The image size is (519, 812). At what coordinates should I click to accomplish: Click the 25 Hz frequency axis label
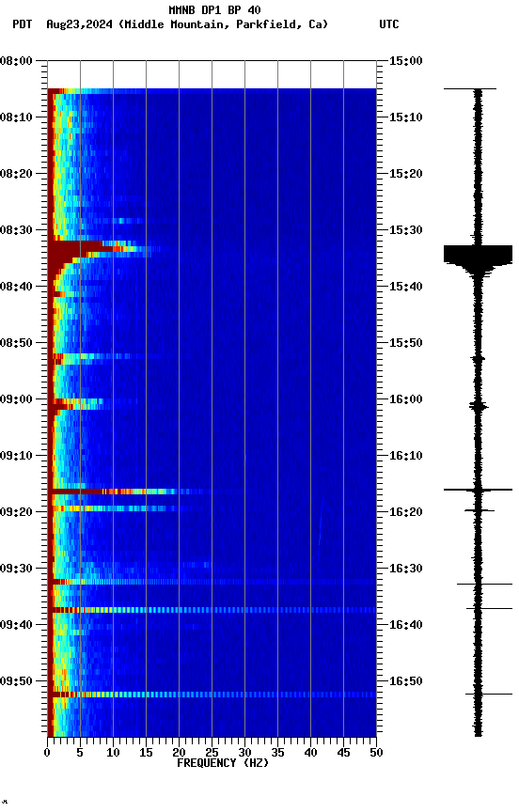(212, 753)
